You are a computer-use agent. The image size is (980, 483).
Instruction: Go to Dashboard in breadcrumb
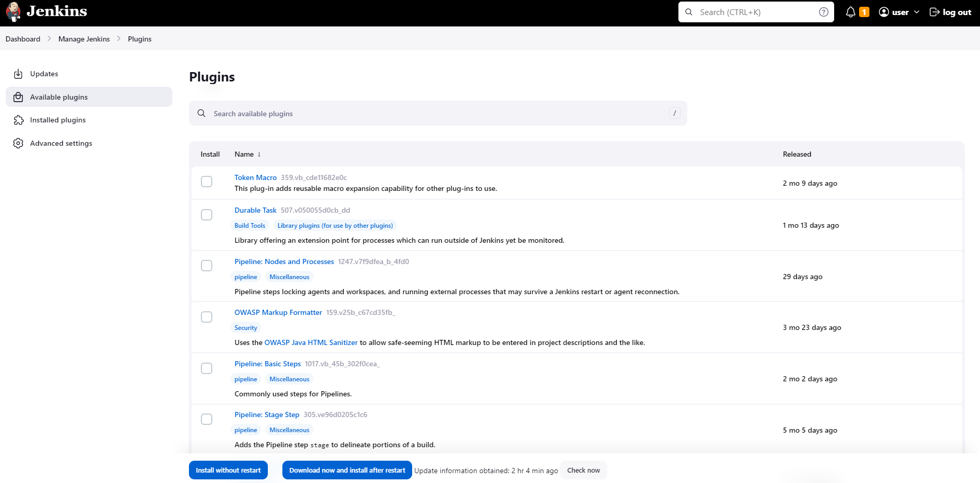tap(23, 39)
